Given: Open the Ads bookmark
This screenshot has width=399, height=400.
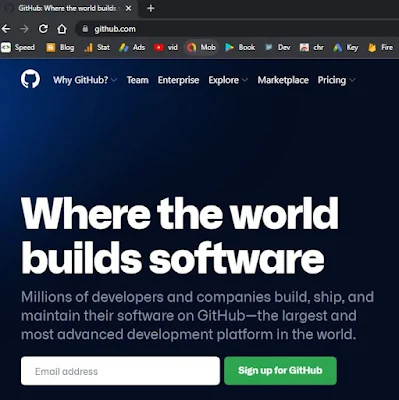Looking at the screenshot, I should (132, 48).
